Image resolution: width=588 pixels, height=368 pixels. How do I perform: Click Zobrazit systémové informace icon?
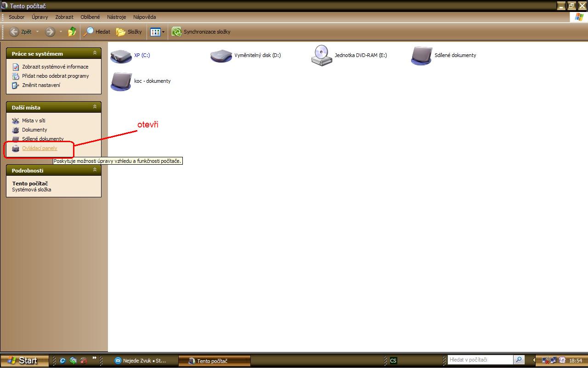coord(16,67)
